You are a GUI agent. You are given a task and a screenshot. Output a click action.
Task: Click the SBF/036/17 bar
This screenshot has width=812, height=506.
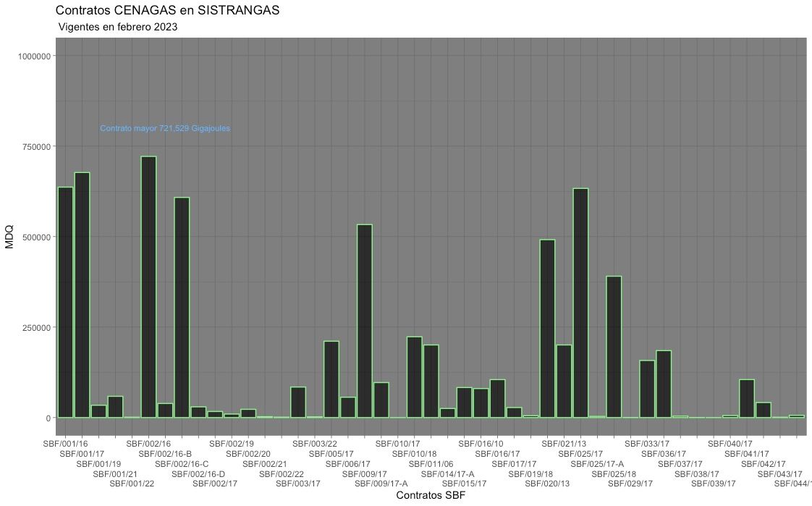664,384
